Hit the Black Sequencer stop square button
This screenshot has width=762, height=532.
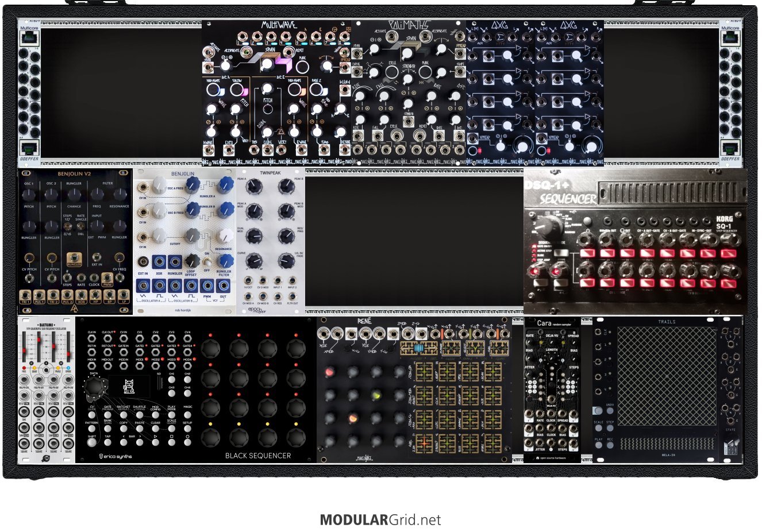click(171, 443)
